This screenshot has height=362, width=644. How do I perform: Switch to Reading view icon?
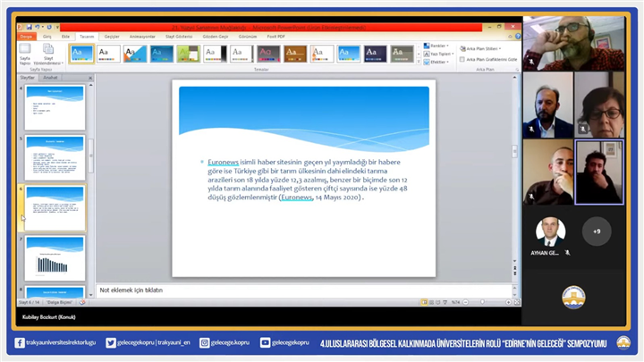(x=437, y=302)
